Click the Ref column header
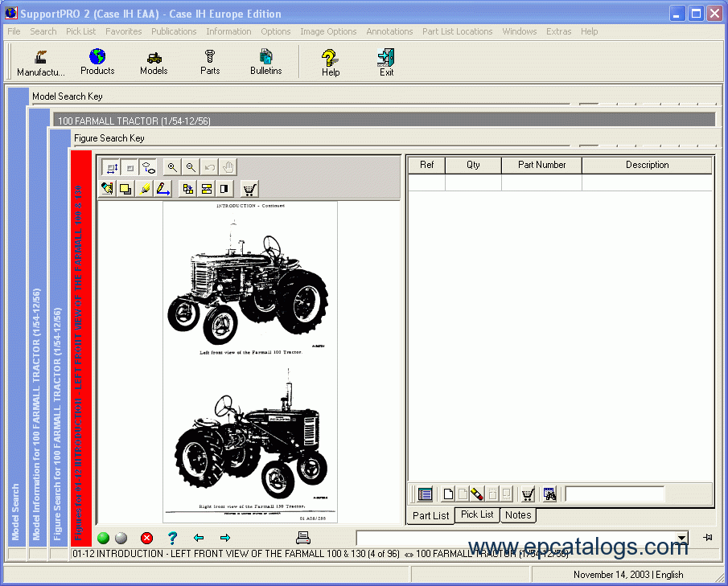This screenshot has width=728, height=586. 426,165
